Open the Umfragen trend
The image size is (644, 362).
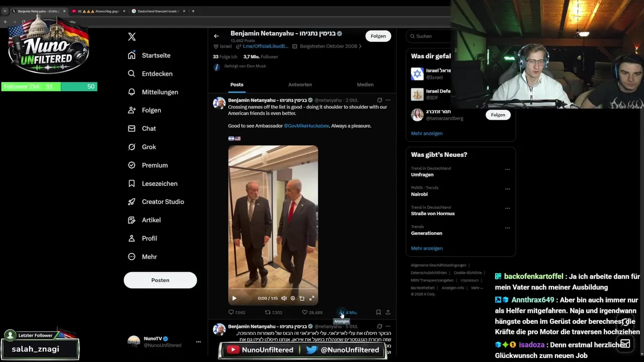(x=422, y=174)
